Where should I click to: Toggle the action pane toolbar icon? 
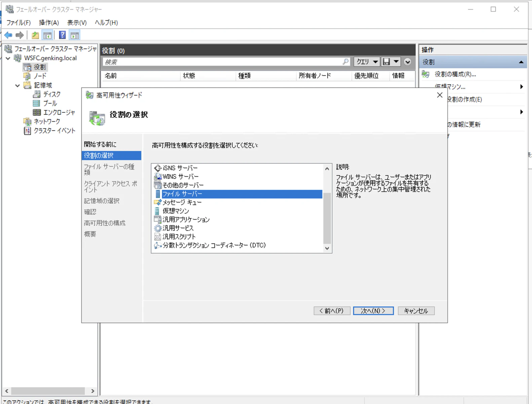pos(75,35)
